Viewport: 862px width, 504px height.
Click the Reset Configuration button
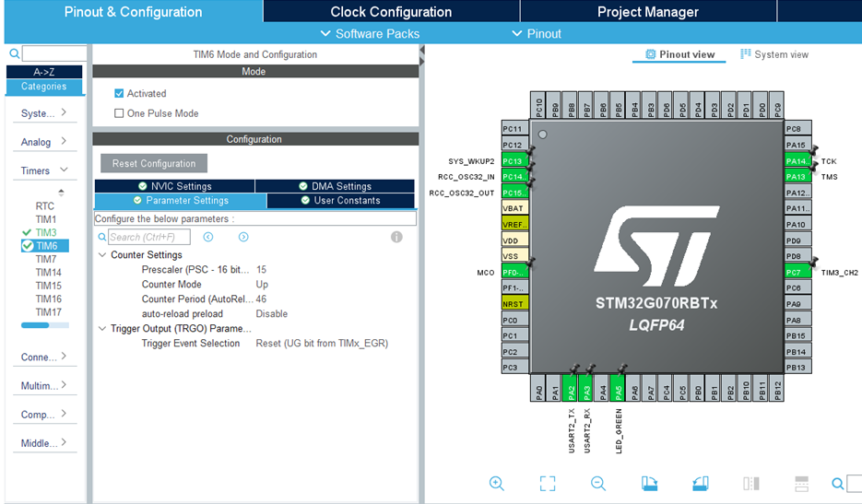(x=154, y=163)
